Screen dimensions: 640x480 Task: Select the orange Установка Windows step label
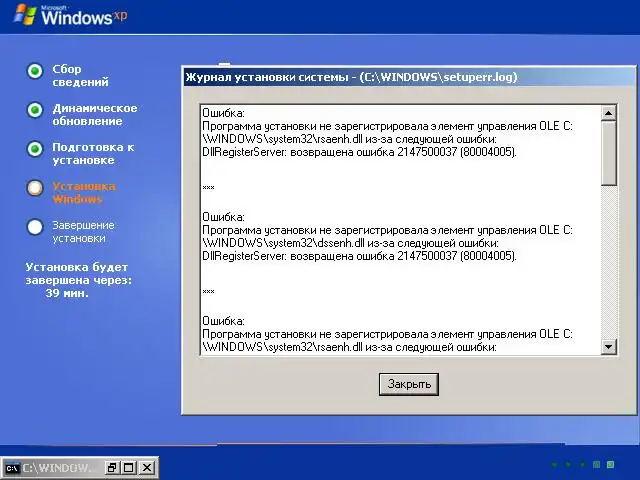click(84, 193)
